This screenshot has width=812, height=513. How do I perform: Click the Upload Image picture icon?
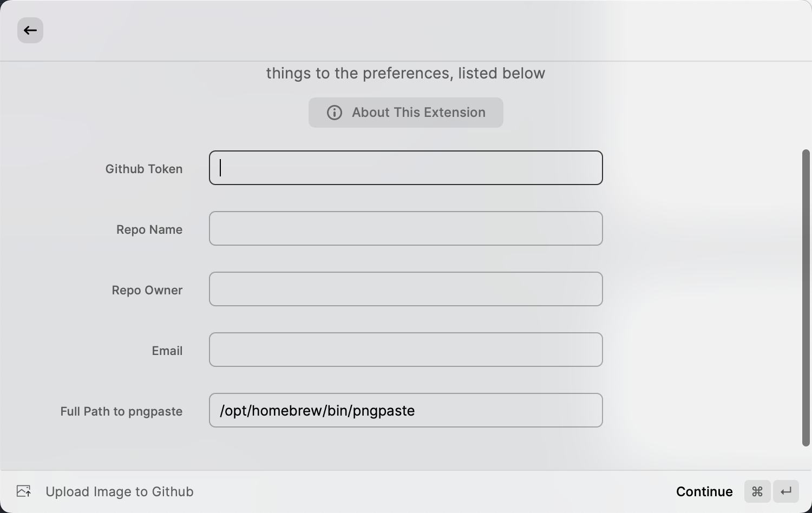click(24, 491)
